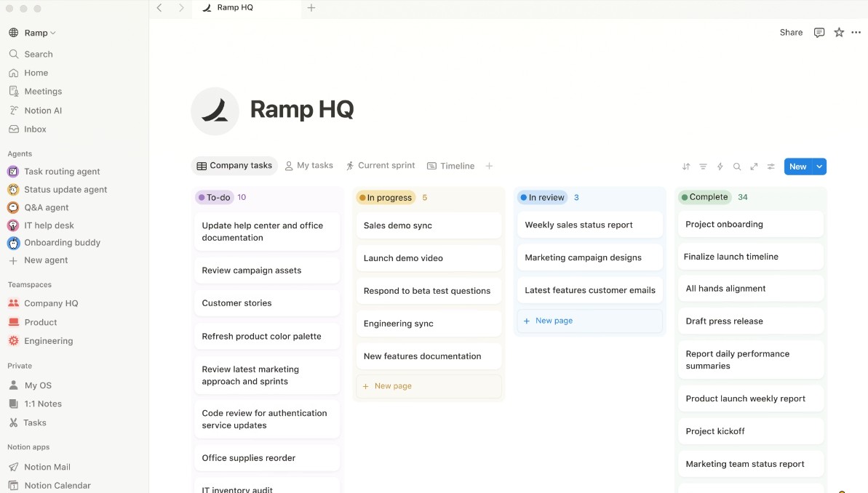Open the Ramp workspace switcher dropdown

tap(33, 33)
